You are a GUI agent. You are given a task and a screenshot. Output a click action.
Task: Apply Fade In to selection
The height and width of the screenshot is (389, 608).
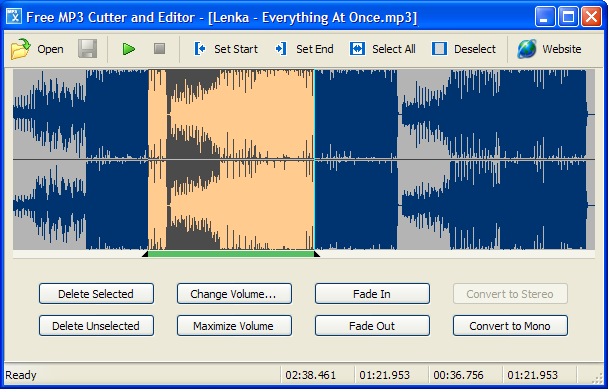[372, 294]
